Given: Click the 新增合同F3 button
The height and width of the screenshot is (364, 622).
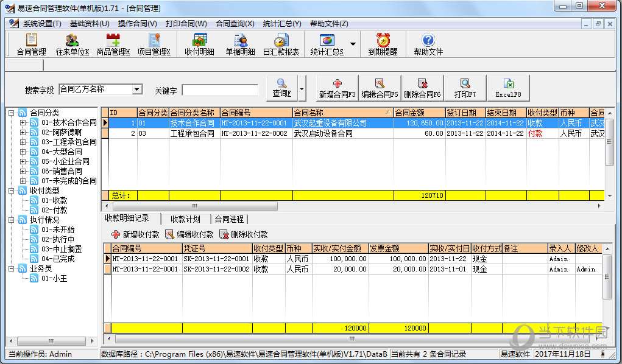Looking at the screenshot, I should click(337, 88).
